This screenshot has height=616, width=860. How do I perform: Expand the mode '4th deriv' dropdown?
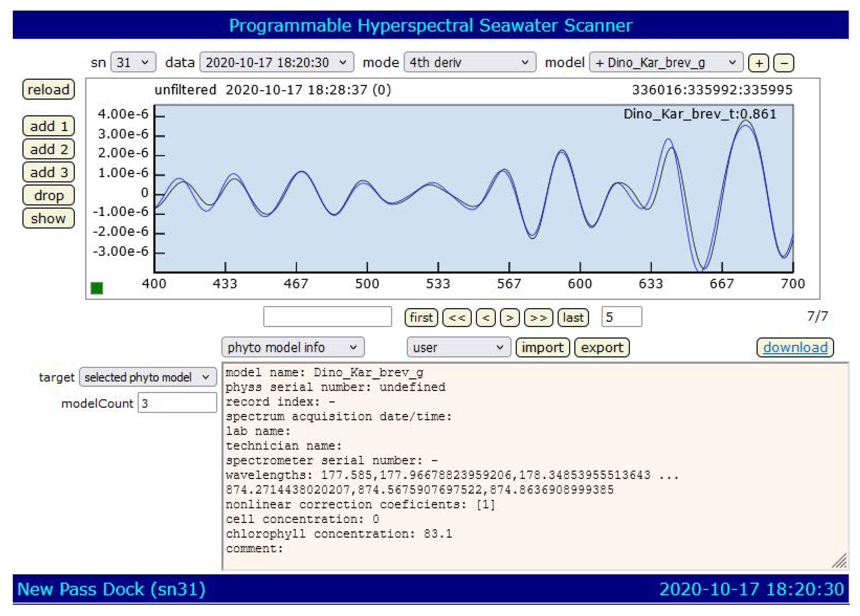coord(469,62)
